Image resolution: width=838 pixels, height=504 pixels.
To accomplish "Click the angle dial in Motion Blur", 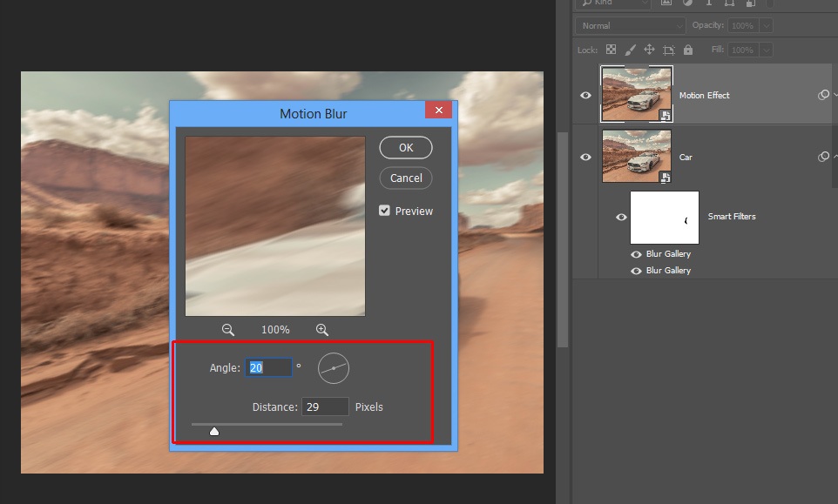I will pos(333,368).
